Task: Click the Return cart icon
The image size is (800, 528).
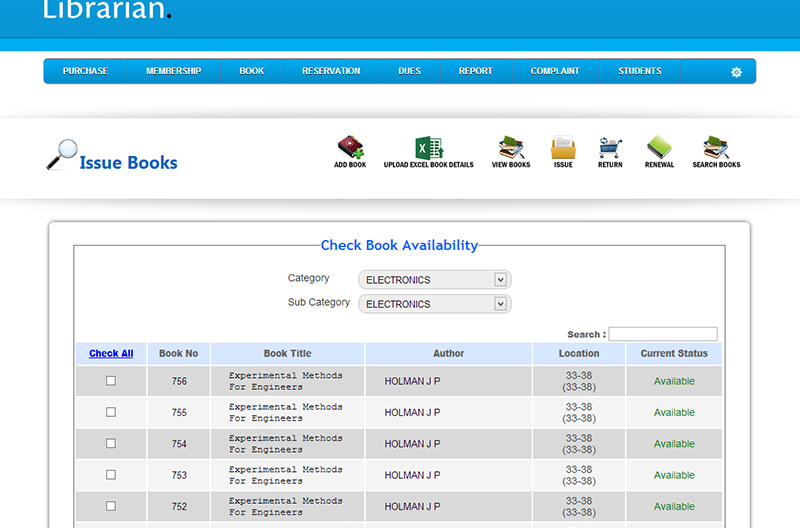Action: 610,148
